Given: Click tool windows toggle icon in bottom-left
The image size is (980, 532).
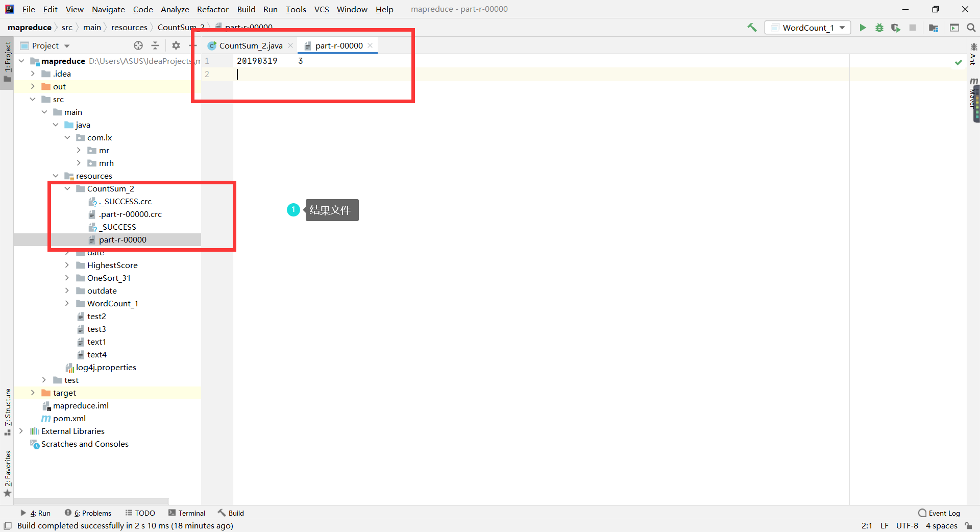Looking at the screenshot, I should [x=8, y=525].
